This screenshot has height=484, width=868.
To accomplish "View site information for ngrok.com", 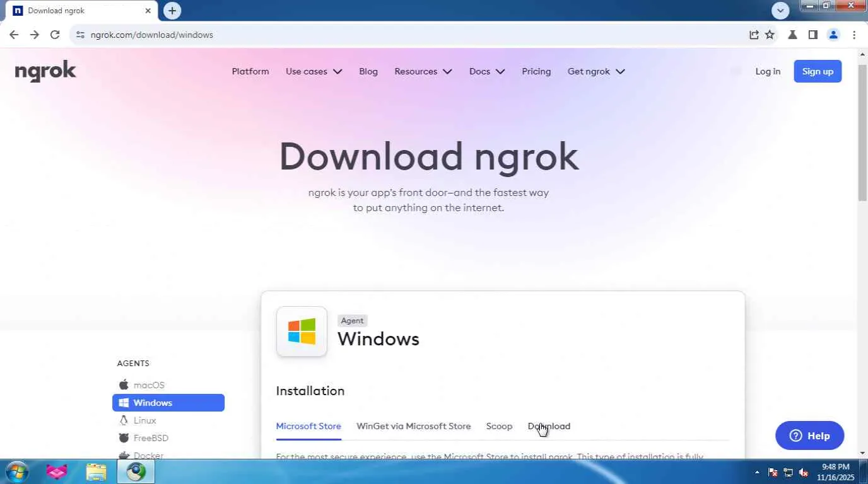I will 80,35.
